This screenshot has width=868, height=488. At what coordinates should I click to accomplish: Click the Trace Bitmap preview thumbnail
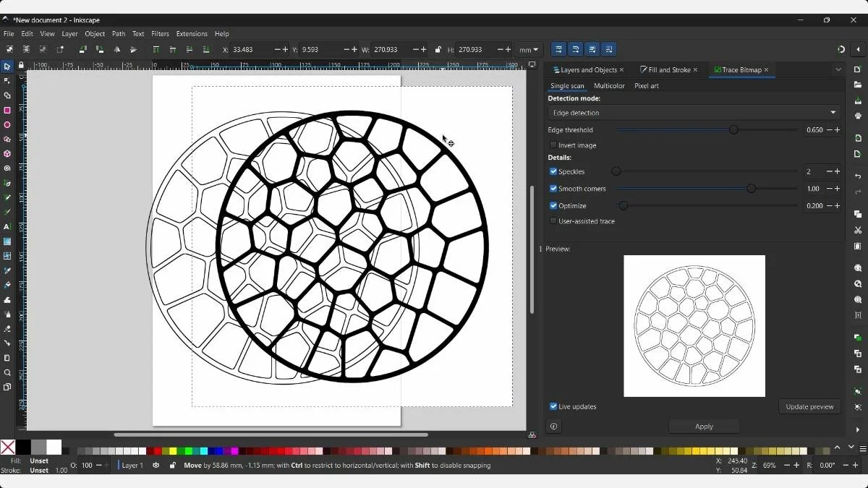tap(694, 326)
